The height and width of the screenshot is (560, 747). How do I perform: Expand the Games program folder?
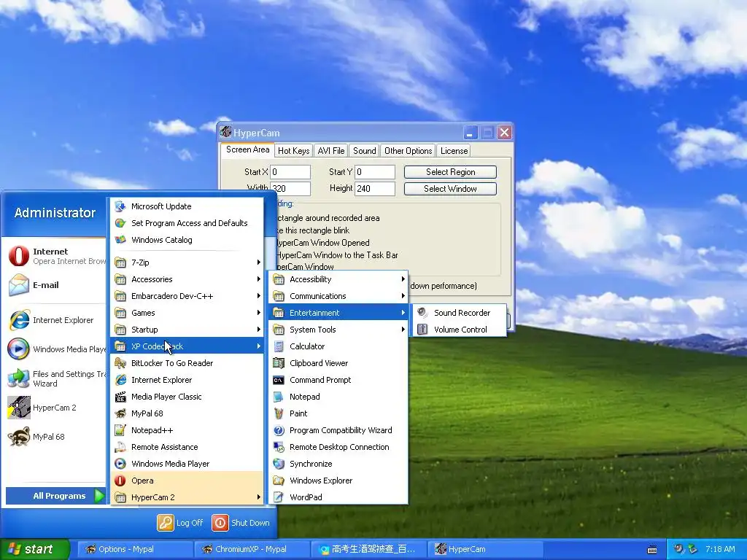click(187, 313)
